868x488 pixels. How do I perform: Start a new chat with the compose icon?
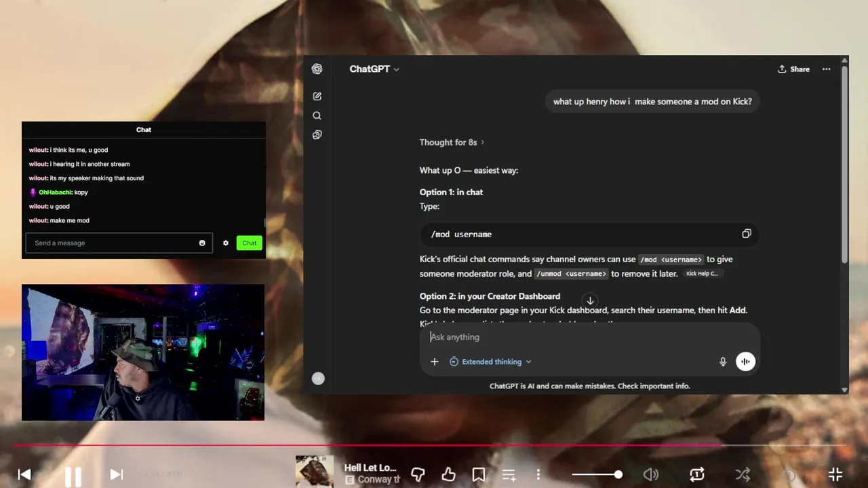click(317, 96)
